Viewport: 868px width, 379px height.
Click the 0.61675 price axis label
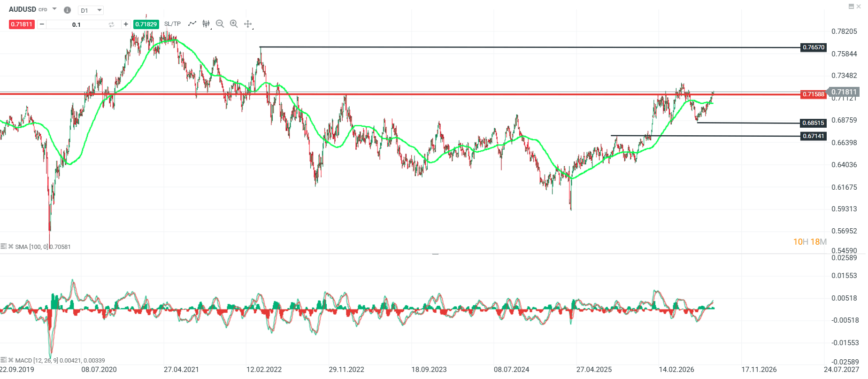pos(844,187)
